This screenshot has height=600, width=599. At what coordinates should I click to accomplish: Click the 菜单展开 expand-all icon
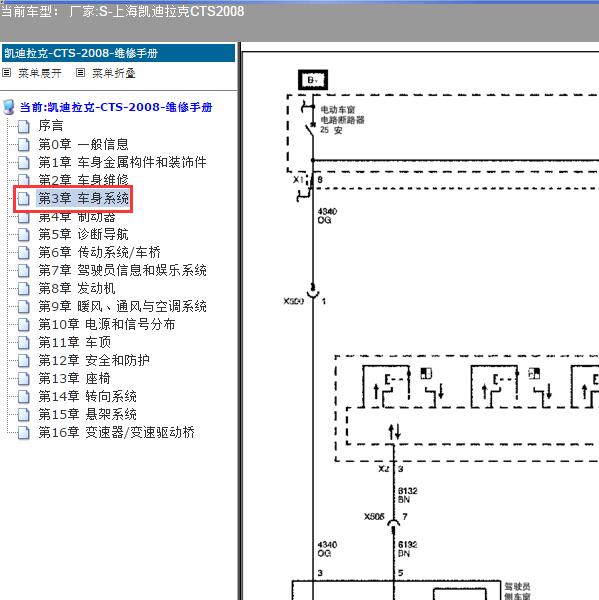click(x=7, y=73)
